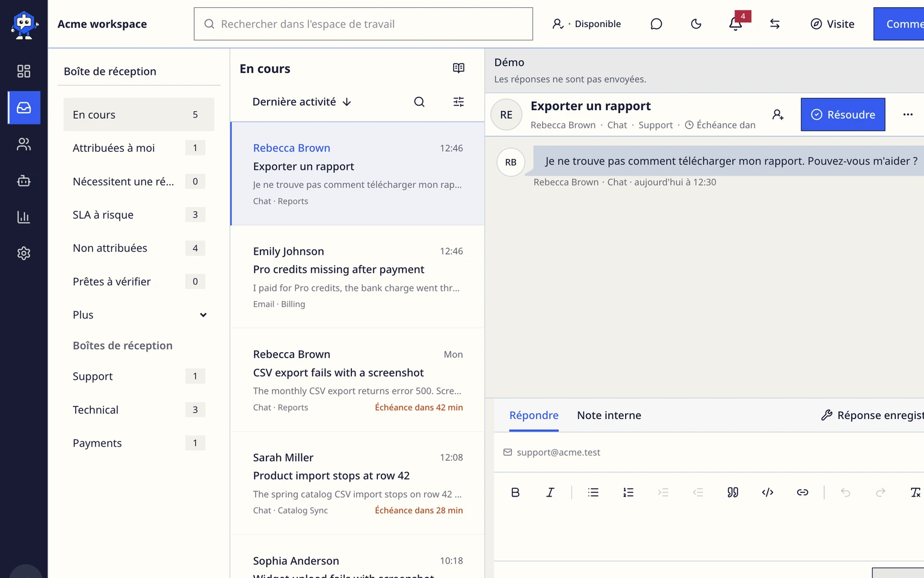The height and width of the screenshot is (578, 924).
Task: Expand the Plus section
Action: click(139, 315)
